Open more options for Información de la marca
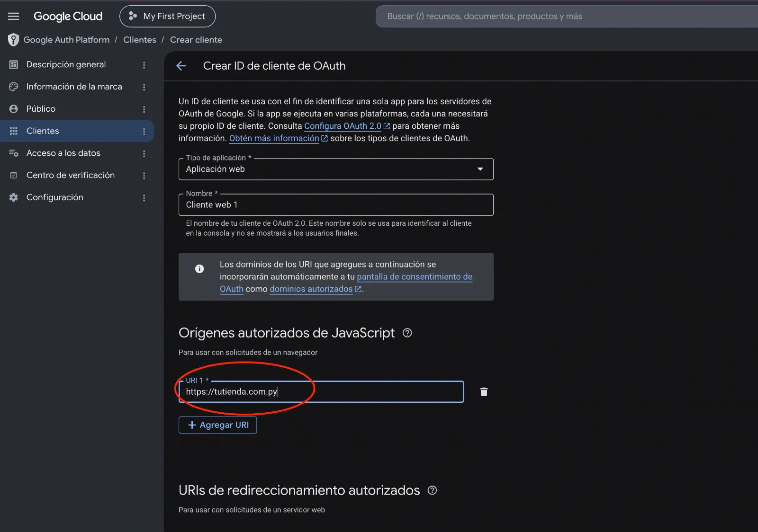The image size is (758, 532). pos(144,87)
